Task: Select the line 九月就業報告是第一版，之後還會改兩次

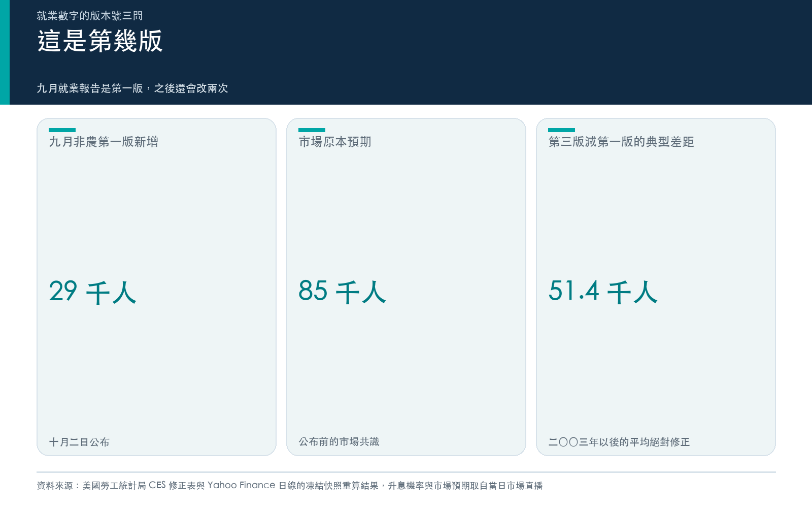Action: point(132,88)
